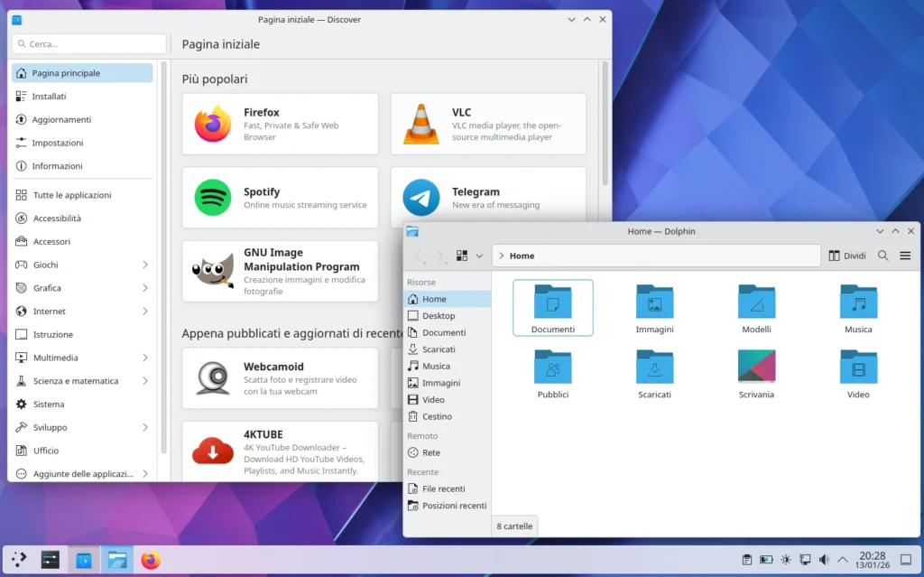Image resolution: width=924 pixels, height=577 pixels.
Task: Mute audio via the tray speaker icon
Action: [x=825, y=559]
